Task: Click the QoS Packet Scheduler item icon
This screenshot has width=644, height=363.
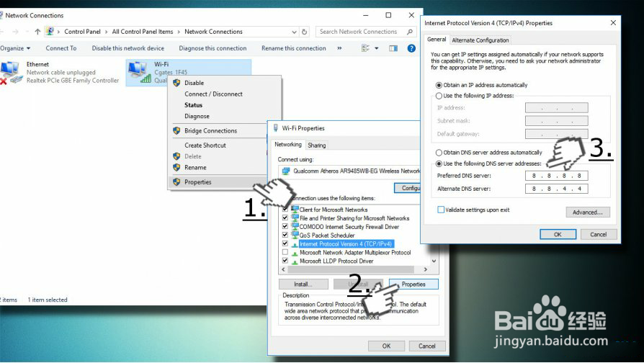Action: (295, 235)
